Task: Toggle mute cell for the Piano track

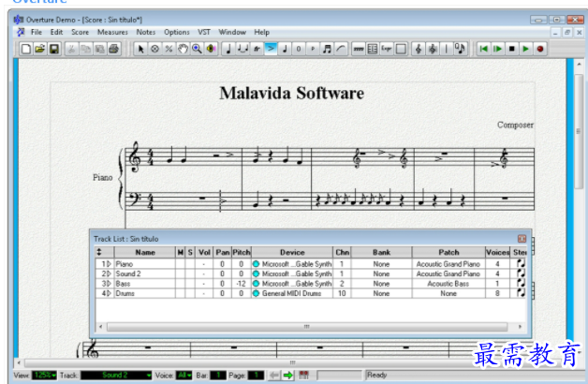Action: click(x=181, y=264)
